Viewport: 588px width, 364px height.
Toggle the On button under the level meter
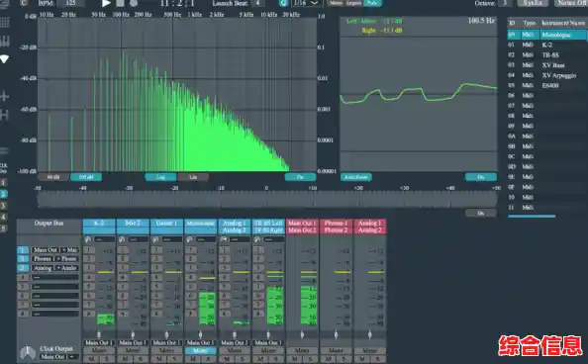(x=481, y=214)
